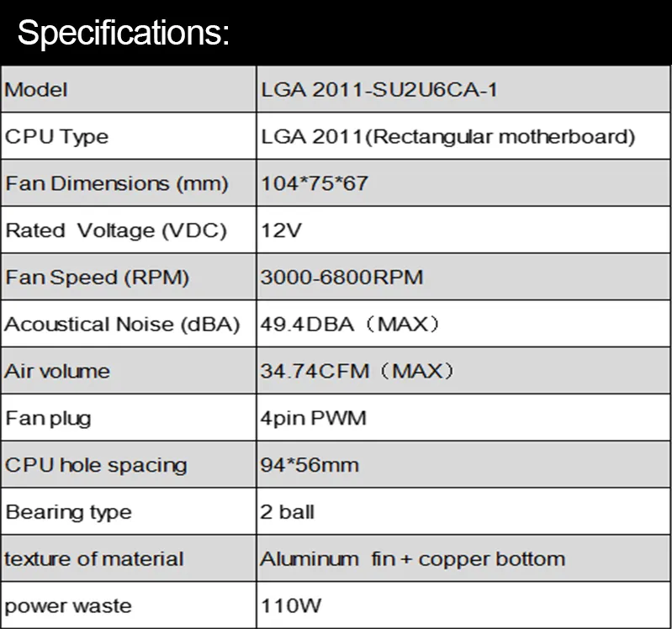Select the Acoustical Noise (dBA) label
The height and width of the screenshot is (629, 672).
click(x=122, y=325)
